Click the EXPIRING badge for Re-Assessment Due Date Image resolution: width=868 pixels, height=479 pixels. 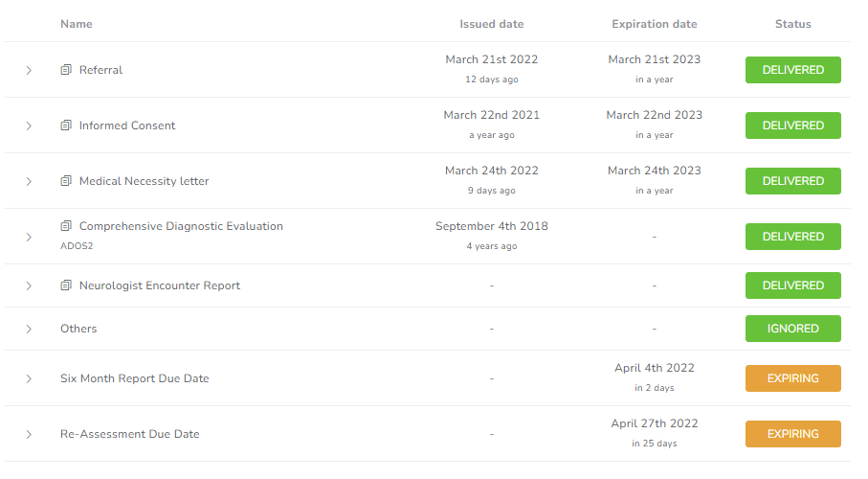(x=792, y=434)
